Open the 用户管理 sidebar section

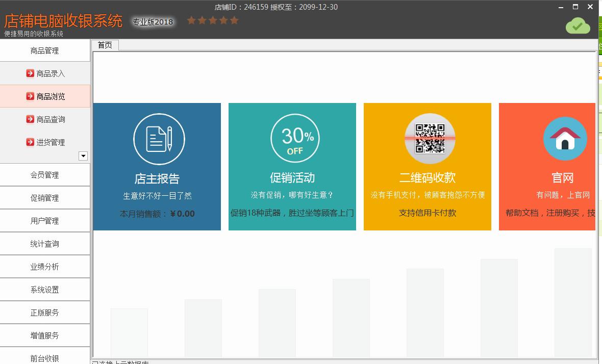(45, 221)
